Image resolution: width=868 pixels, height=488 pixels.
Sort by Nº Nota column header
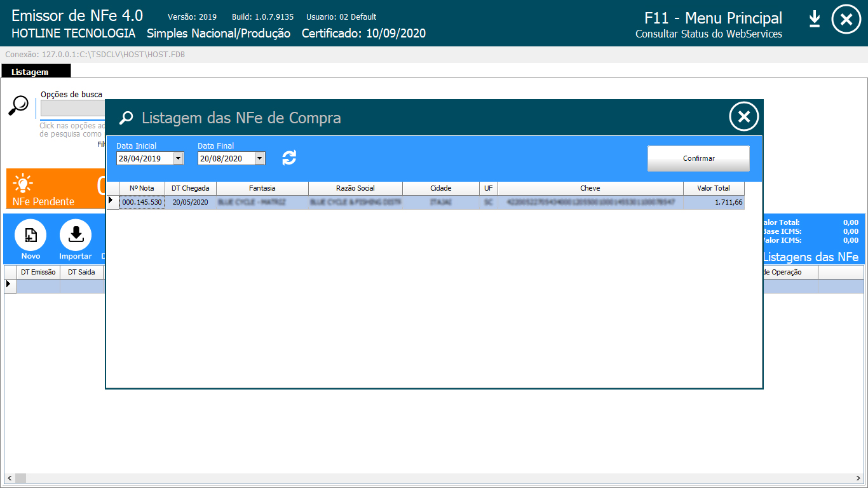click(x=142, y=188)
